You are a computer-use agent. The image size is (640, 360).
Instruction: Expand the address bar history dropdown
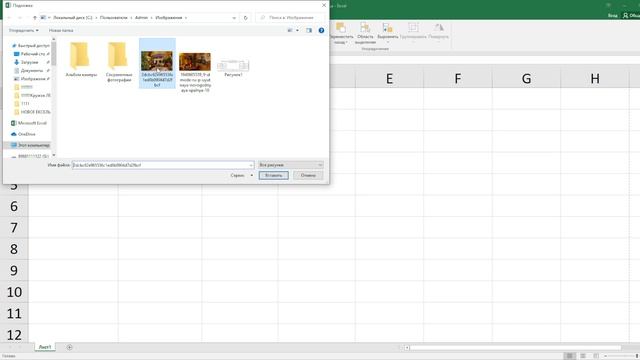pos(234,18)
